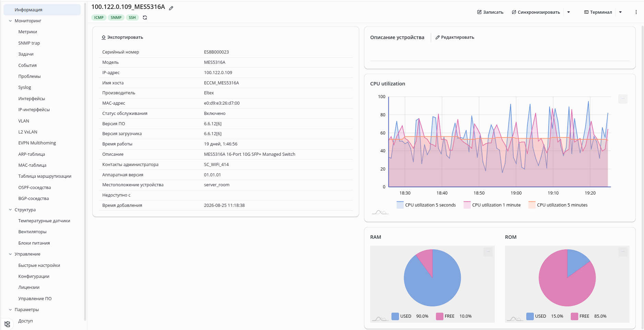Collapse the Структура section
The width and height of the screenshot is (644, 330).
(10, 210)
